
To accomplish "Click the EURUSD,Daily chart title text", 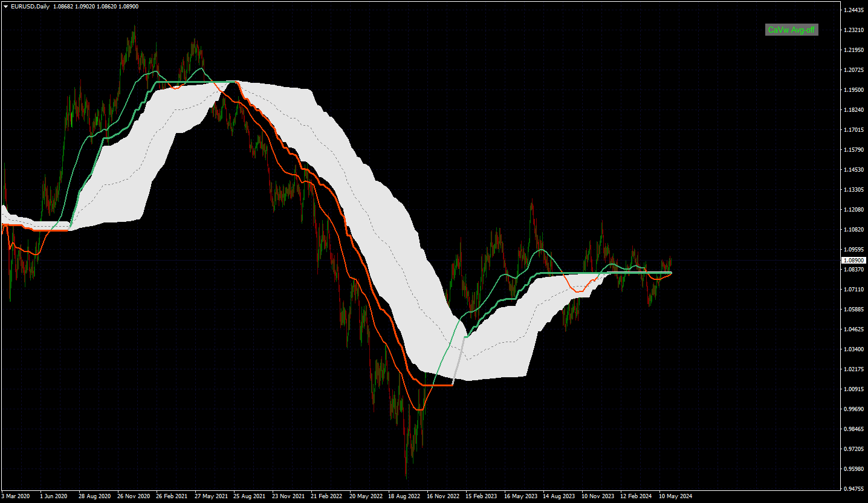I will [x=30, y=6].
